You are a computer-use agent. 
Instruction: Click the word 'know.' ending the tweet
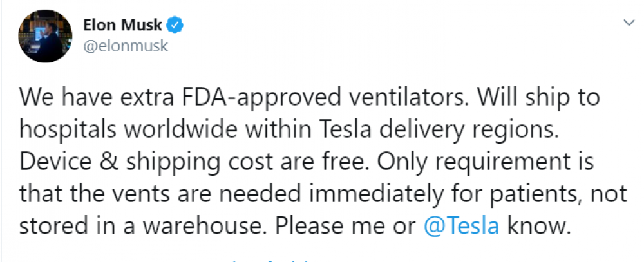click(538, 225)
